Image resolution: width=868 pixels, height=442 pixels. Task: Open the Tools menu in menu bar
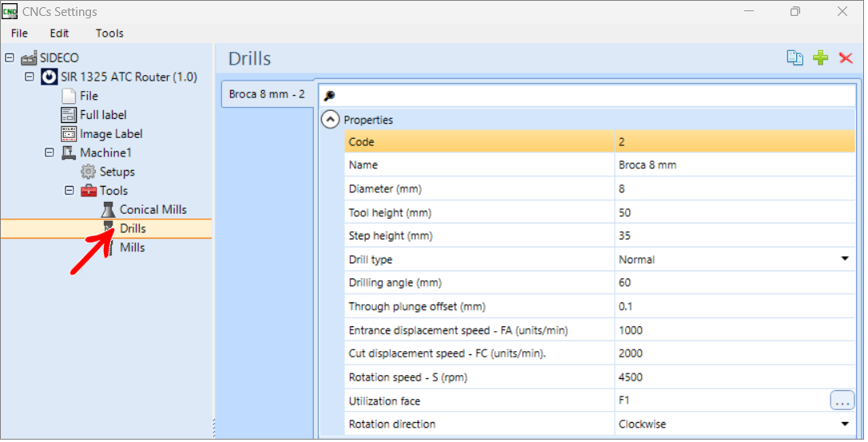109,34
